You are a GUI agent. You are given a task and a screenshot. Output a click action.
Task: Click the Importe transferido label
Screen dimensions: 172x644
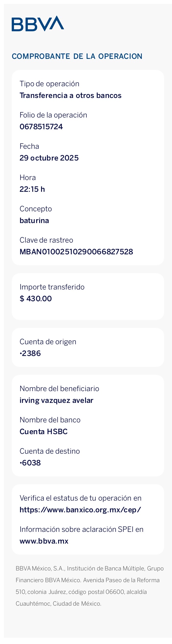[52, 287]
